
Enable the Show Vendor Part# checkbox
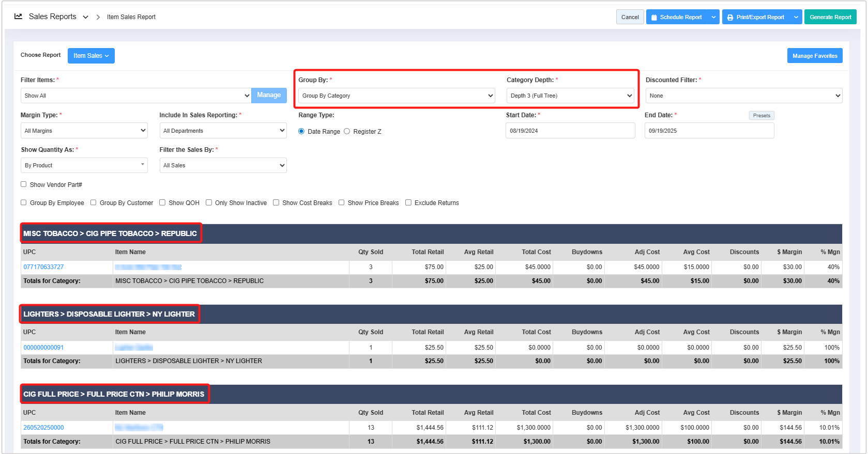(x=24, y=184)
